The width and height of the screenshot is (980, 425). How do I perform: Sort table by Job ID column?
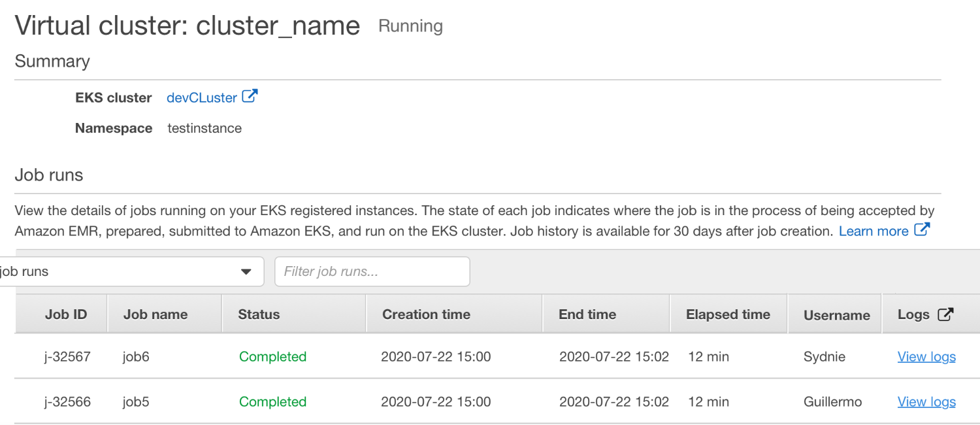pyautogui.click(x=66, y=314)
